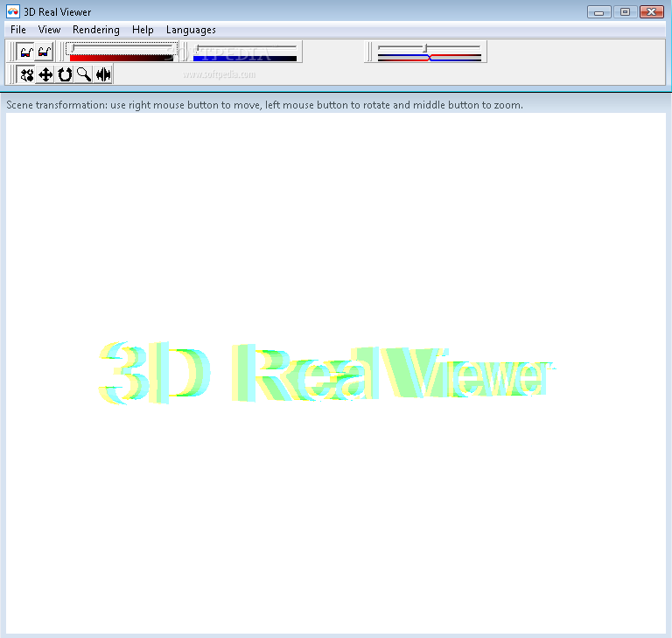Viewport: 672px width, 638px height.
Task: Select the zoom magnifier tool
Action: (x=84, y=74)
